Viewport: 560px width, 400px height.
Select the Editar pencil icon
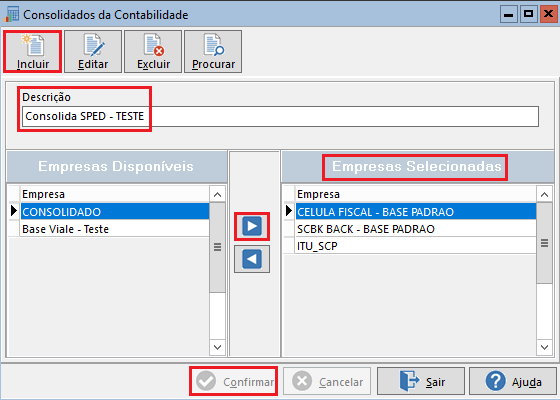tap(93, 45)
